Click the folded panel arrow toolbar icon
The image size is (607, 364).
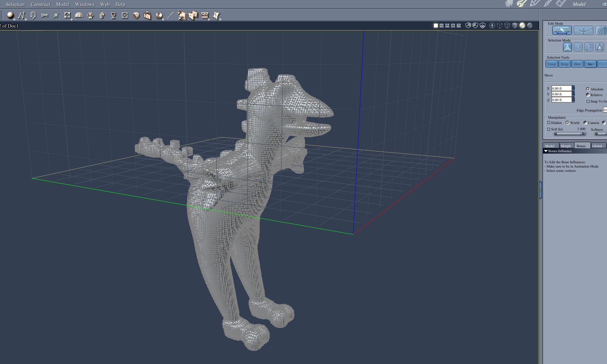182,15
